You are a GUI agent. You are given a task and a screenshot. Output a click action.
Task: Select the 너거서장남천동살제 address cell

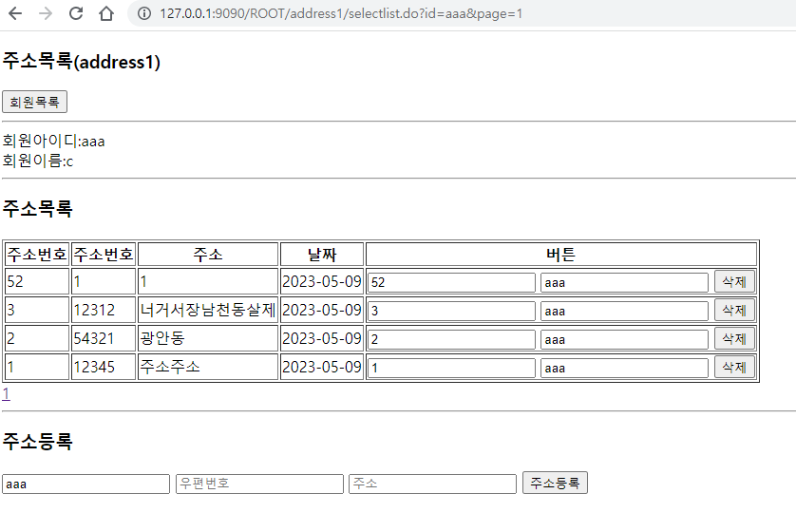(208, 310)
